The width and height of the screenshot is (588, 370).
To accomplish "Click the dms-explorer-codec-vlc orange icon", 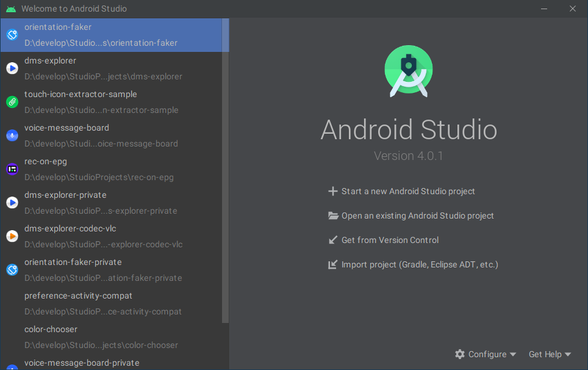I will pyautogui.click(x=12, y=236).
